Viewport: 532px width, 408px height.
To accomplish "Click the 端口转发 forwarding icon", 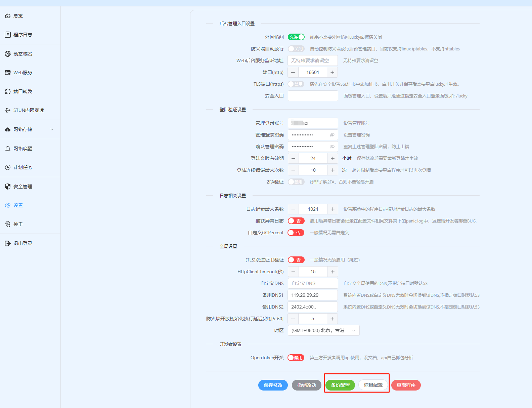I will tap(8, 91).
